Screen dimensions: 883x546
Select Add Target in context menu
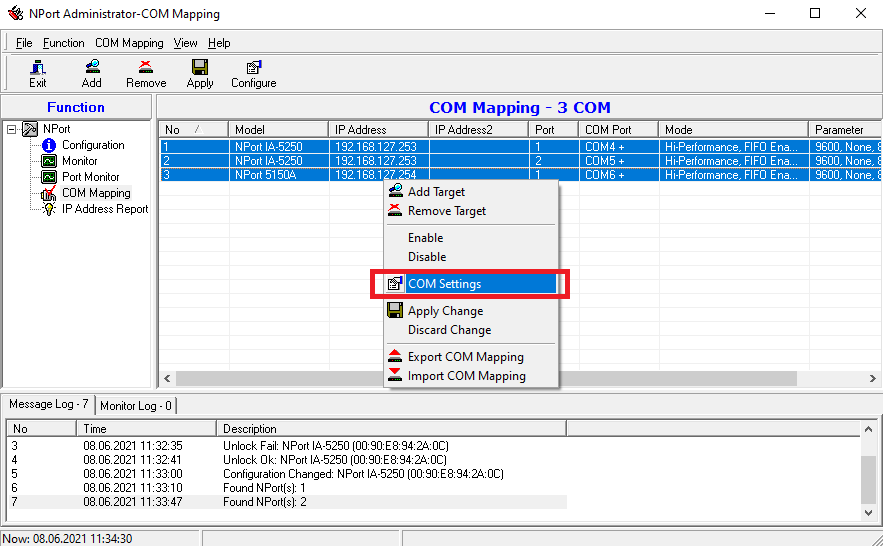436,192
